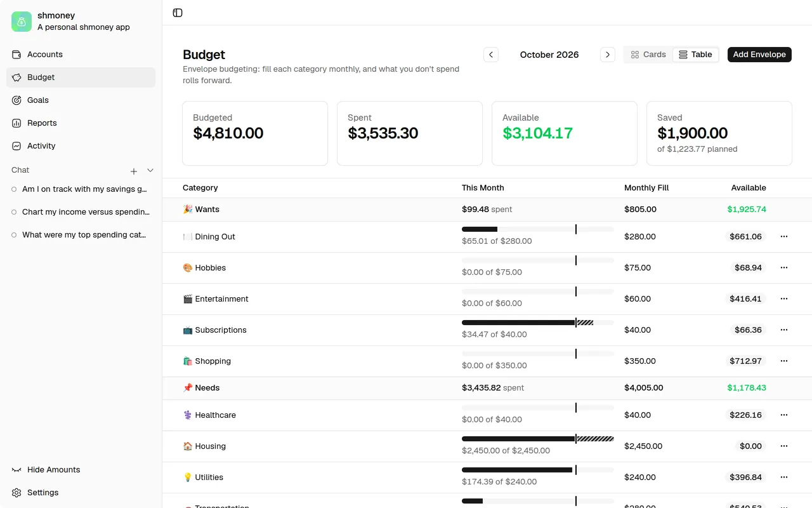The height and width of the screenshot is (508, 812).
Task: Click Housing available $0.00 badge
Action: [750, 446]
